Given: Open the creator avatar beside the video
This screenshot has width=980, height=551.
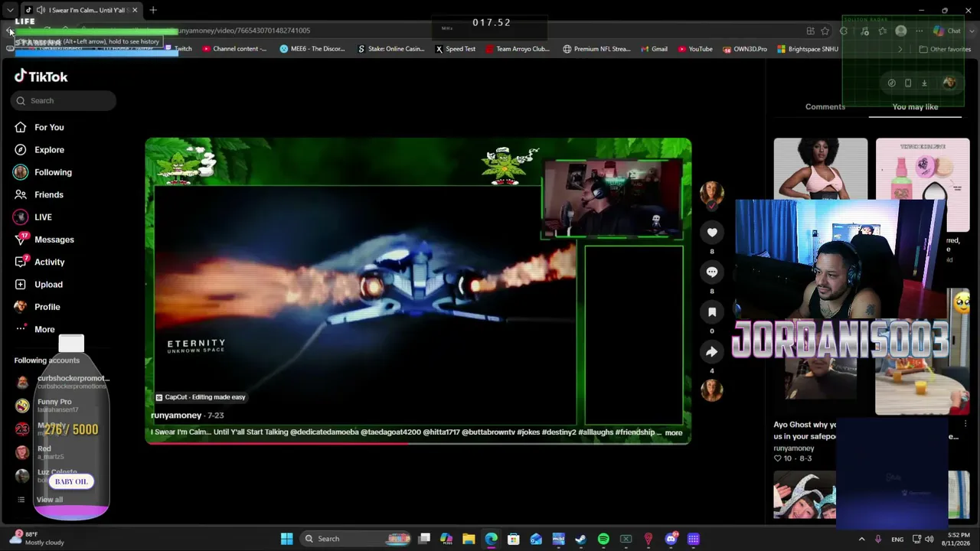Looking at the screenshot, I should tap(712, 194).
